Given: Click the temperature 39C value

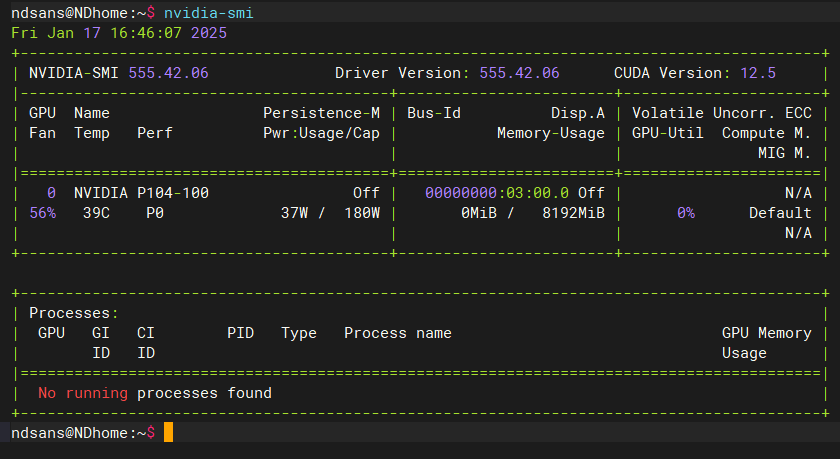Looking at the screenshot, I should (x=96, y=213).
